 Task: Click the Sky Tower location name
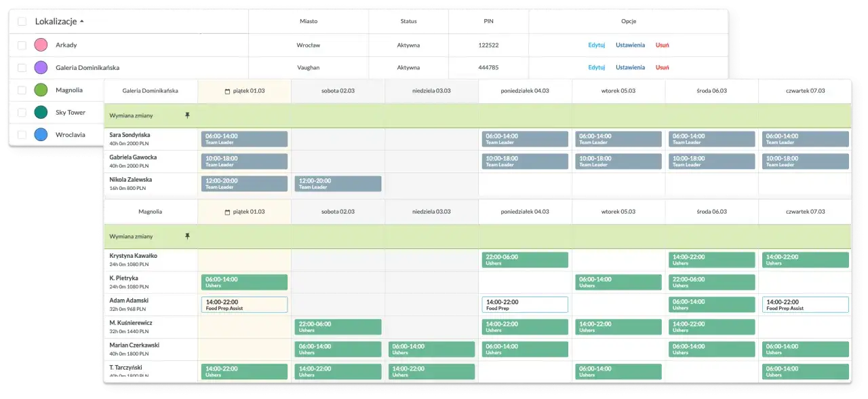[71, 112]
